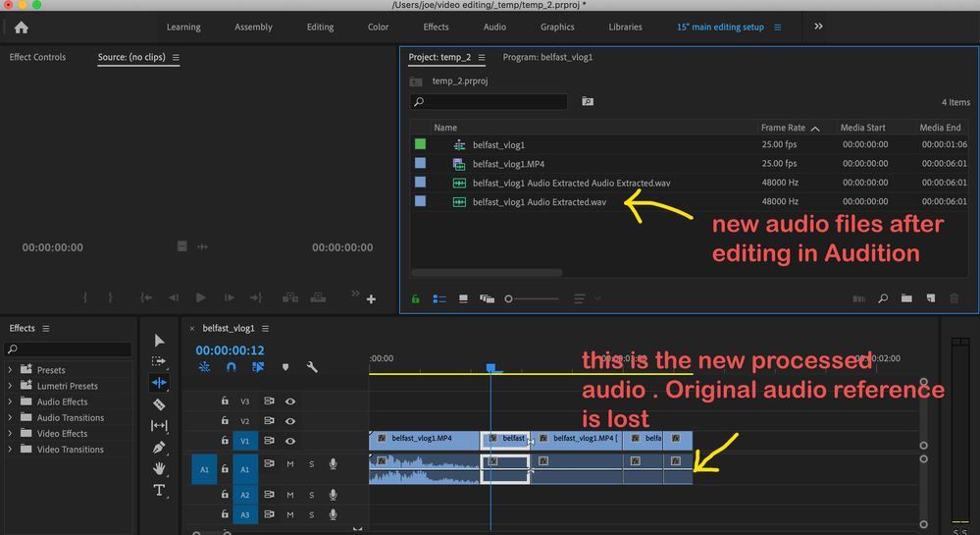Open Program: belfast_vlog1 tab

coord(547,57)
